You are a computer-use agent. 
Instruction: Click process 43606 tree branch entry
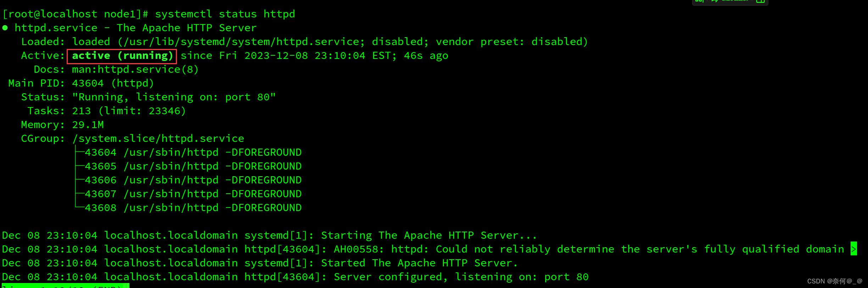pos(101,180)
